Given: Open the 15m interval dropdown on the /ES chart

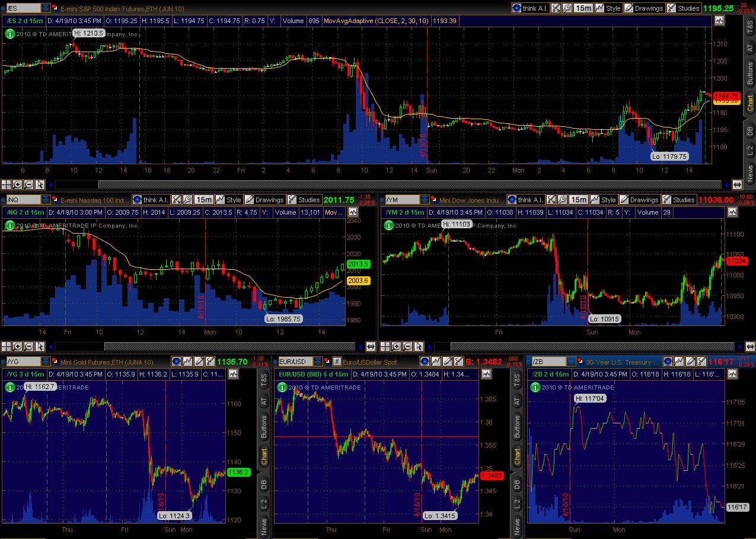Looking at the screenshot, I should coord(584,8).
